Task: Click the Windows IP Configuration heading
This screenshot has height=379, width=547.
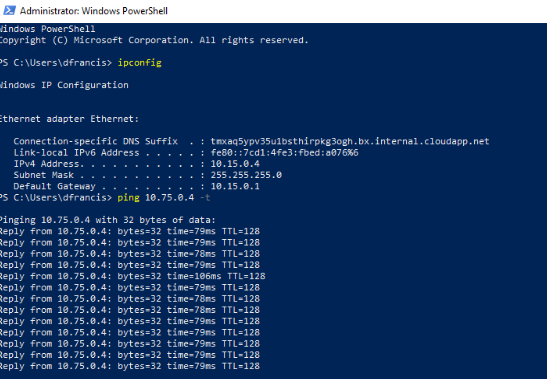Action: coord(64,85)
